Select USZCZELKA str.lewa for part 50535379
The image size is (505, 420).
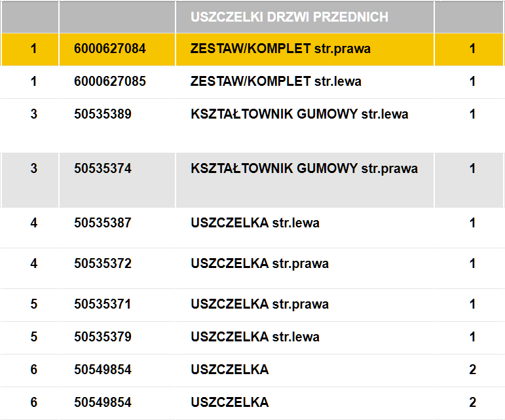pyautogui.click(x=255, y=337)
